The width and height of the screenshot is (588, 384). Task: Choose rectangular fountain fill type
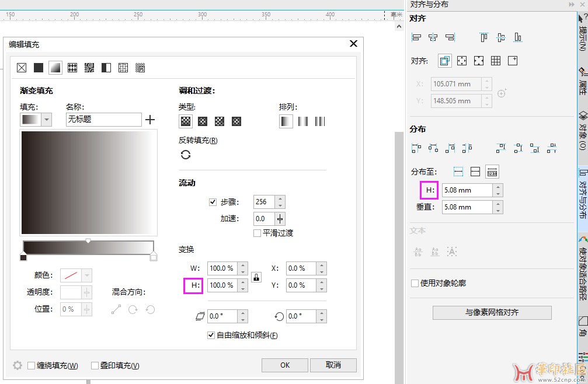236,121
